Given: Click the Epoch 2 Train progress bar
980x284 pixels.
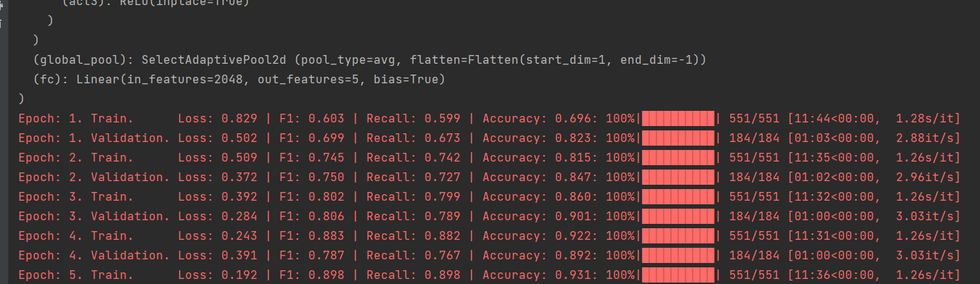Looking at the screenshot, I should coord(678,157).
